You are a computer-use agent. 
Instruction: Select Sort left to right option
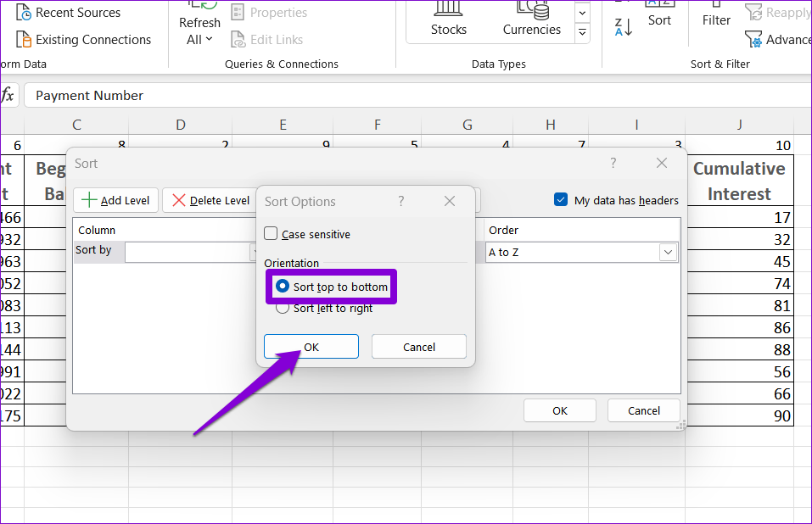283,308
